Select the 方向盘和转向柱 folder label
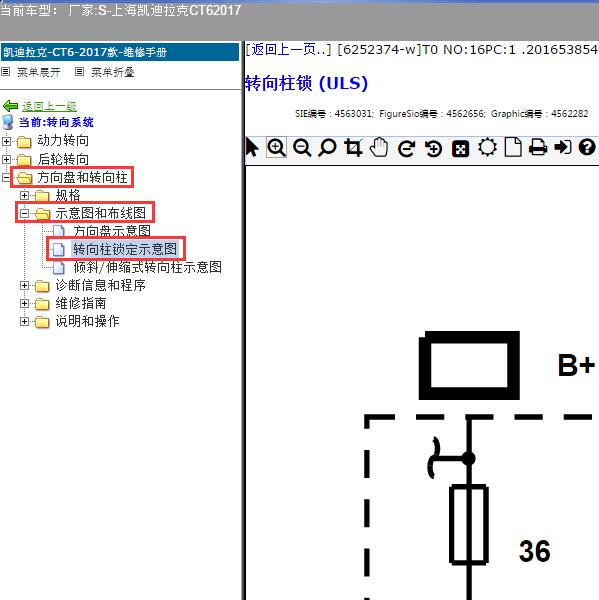 point(82,178)
